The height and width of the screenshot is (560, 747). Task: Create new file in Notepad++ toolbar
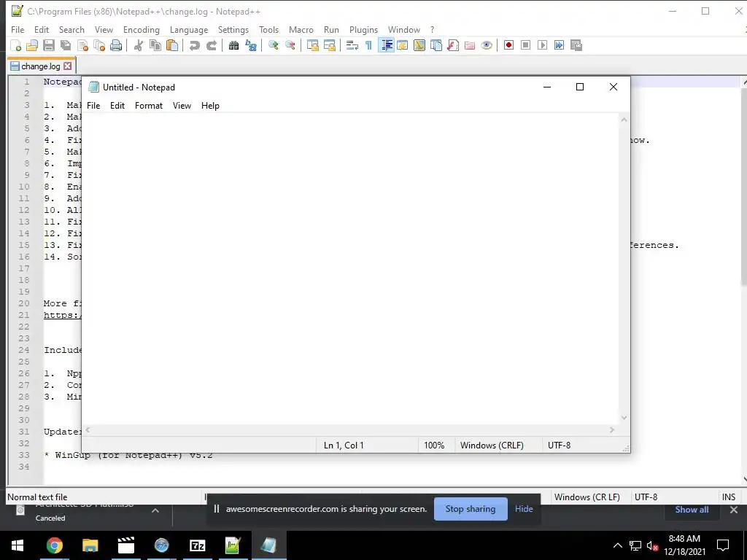tap(16, 45)
